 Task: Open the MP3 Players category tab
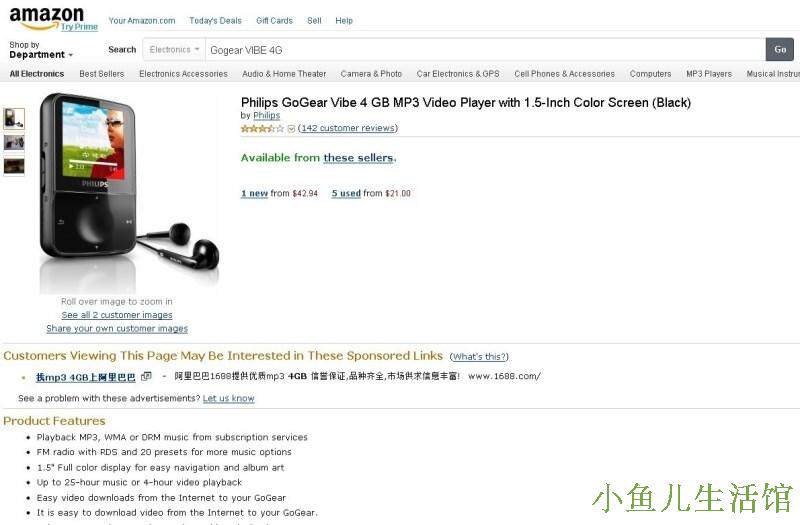coord(709,74)
